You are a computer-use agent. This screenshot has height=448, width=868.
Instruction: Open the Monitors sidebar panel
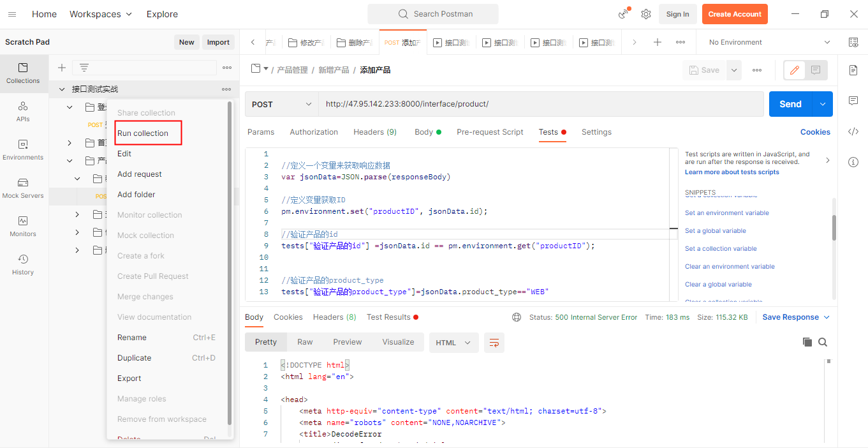(x=23, y=227)
